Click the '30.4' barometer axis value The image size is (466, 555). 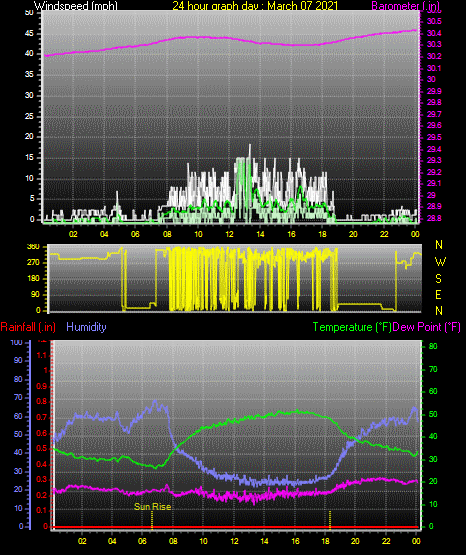tap(434, 33)
